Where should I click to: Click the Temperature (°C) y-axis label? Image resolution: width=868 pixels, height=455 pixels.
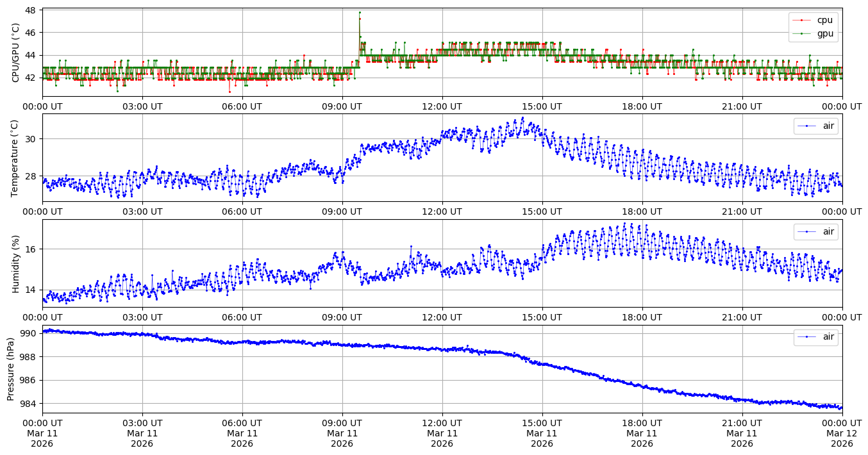point(16,158)
